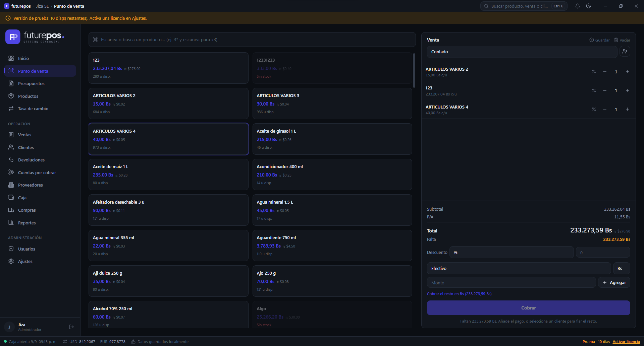Screen dimensions: 644x346
Task: Click the global search Buscar producto field
Action: 524,6
